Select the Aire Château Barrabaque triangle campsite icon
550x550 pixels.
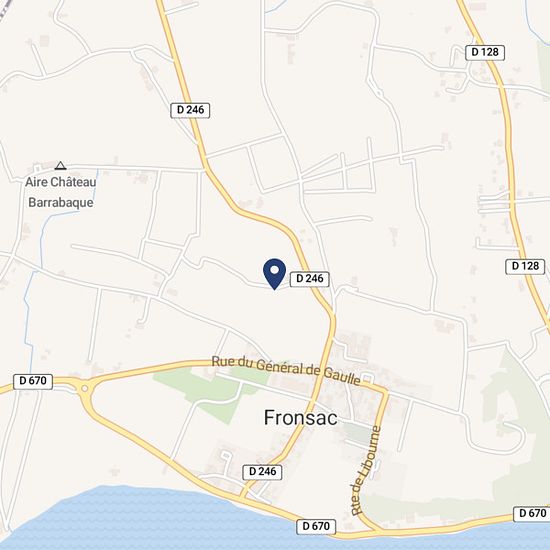tap(61, 166)
